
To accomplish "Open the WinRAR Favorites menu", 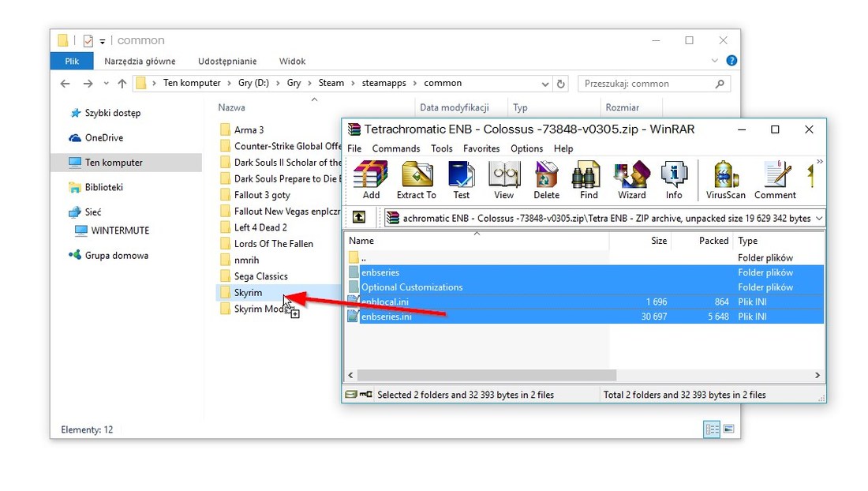I will (x=481, y=148).
